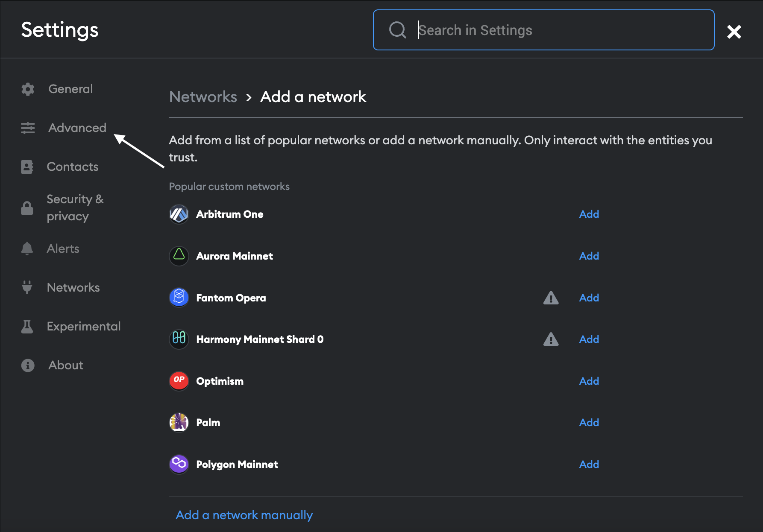
Task: Add the Aurora Mainnet network
Action: tap(589, 256)
